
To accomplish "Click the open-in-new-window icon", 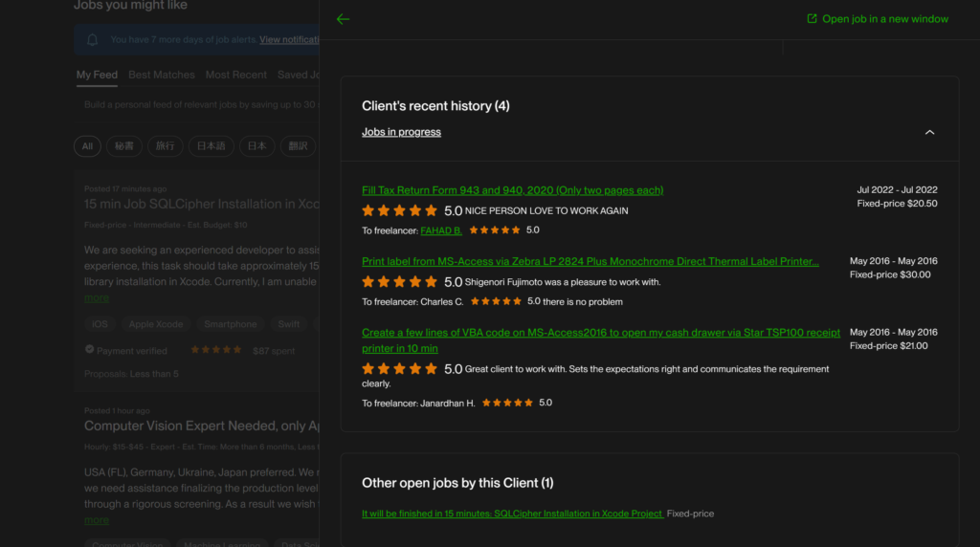I will tap(812, 19).
